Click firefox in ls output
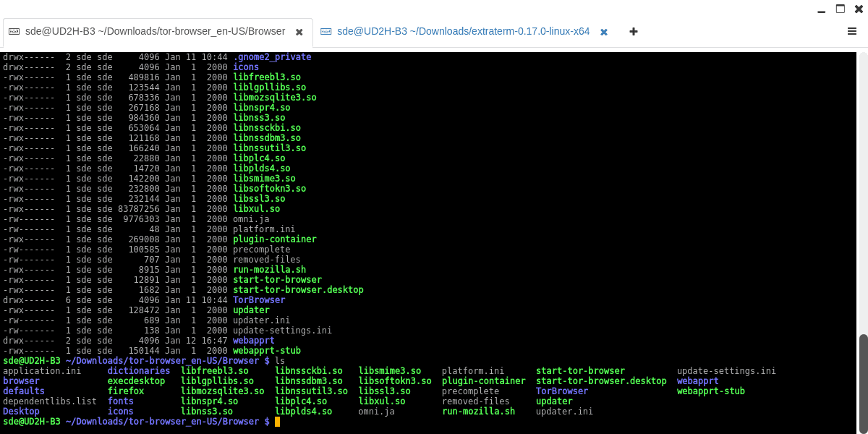The width and height of the screenshot is (868, 434). click(x=126, y=391)
